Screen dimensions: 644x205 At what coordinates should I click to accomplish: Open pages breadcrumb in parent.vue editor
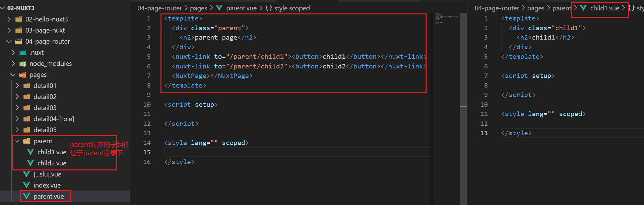click(x=199, y=8)
